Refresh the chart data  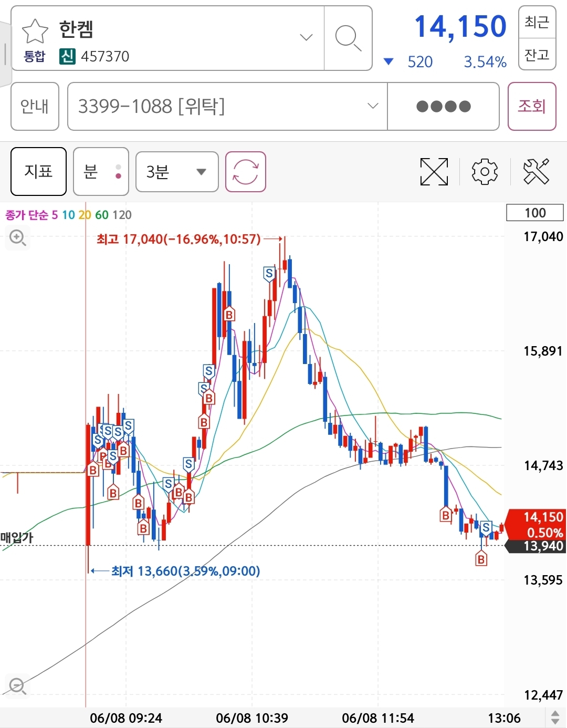tap(246, 172)
